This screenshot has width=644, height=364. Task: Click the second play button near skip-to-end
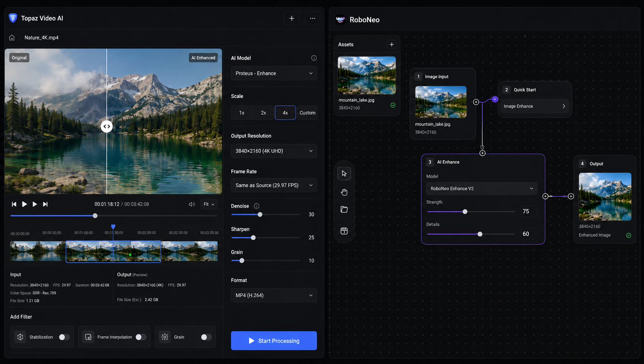pyautogui.click(x=35, y=204)
